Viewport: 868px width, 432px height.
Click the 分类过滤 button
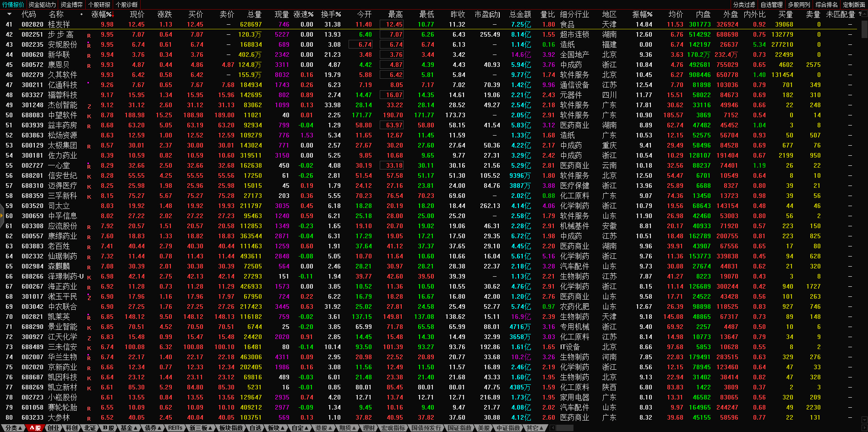tap(744, 5)
